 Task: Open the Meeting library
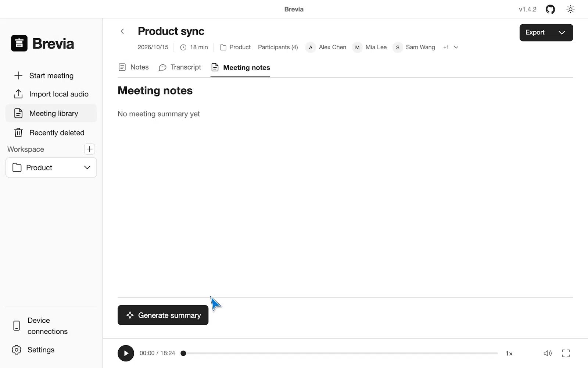(x=51, y=113)
